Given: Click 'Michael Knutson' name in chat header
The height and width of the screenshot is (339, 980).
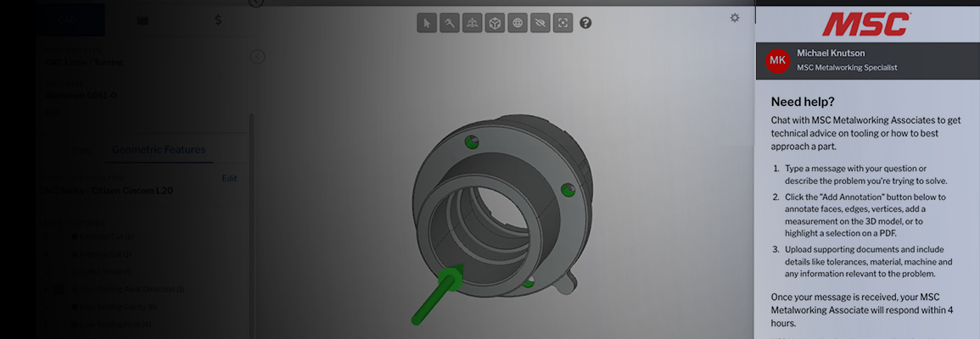Looking at the screenshot, I should tap(831, 53).
